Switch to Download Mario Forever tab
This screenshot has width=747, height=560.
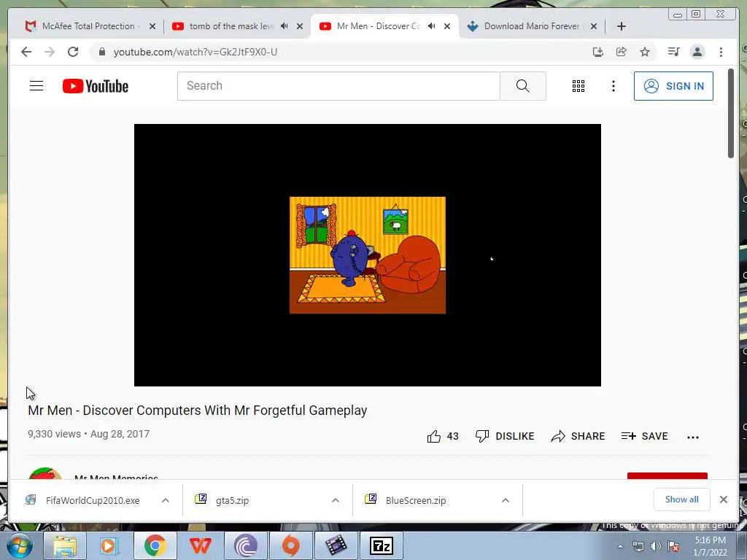coord(532,26)
